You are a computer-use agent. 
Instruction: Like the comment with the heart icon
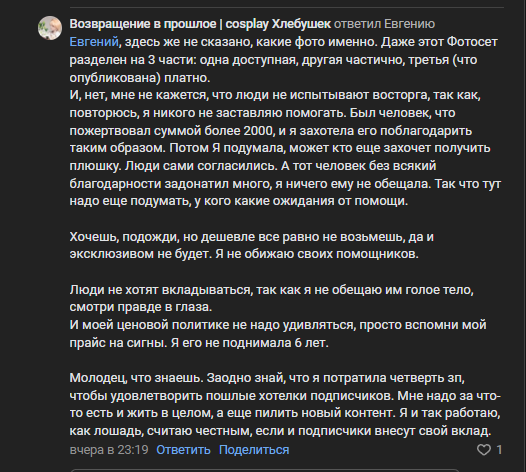click(484, 450)
